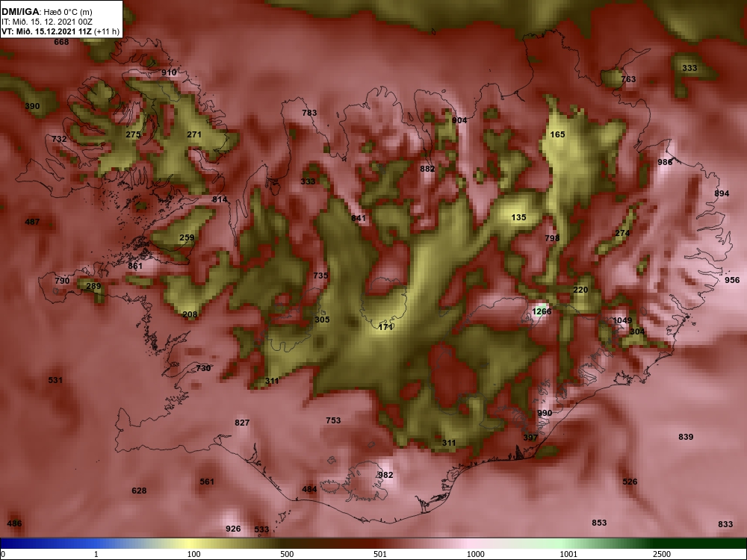Click the map value 910

click(169, 72)
